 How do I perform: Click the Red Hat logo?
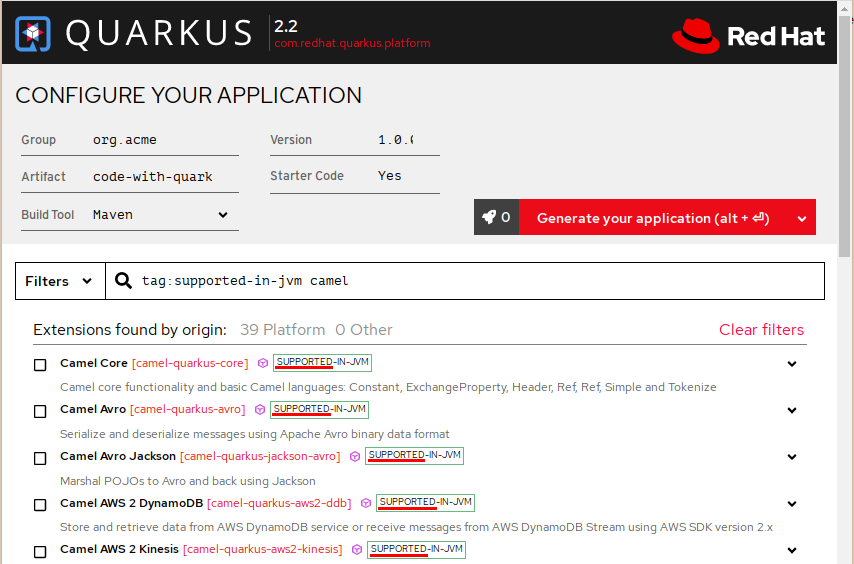point(748,36)
